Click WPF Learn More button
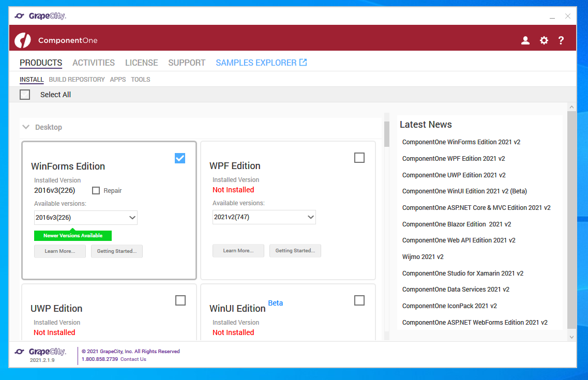Screen dimensions: 588x380 (238, 251)
